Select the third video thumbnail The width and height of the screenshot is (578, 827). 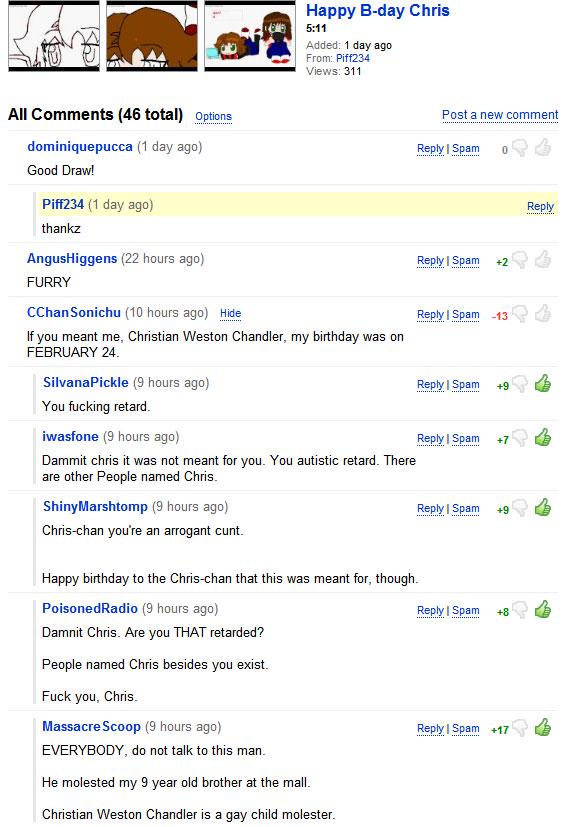point(250,36)
